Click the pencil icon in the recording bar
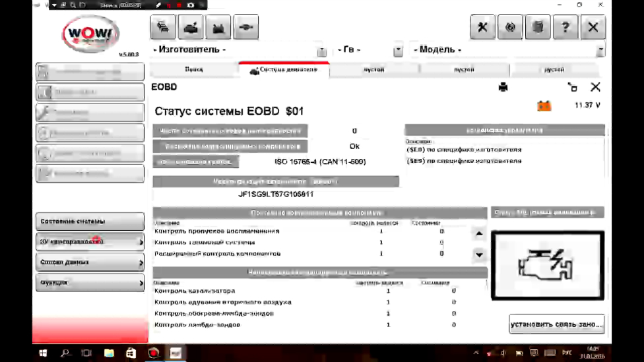The width and height of the screenshot is (644, 362). click(x=158, y=5)
